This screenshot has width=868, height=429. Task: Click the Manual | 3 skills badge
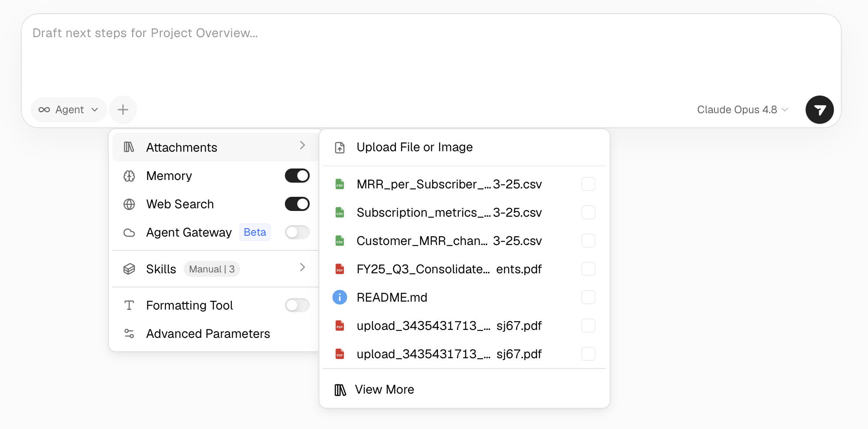pyautogui.click(x=212, y=269)
